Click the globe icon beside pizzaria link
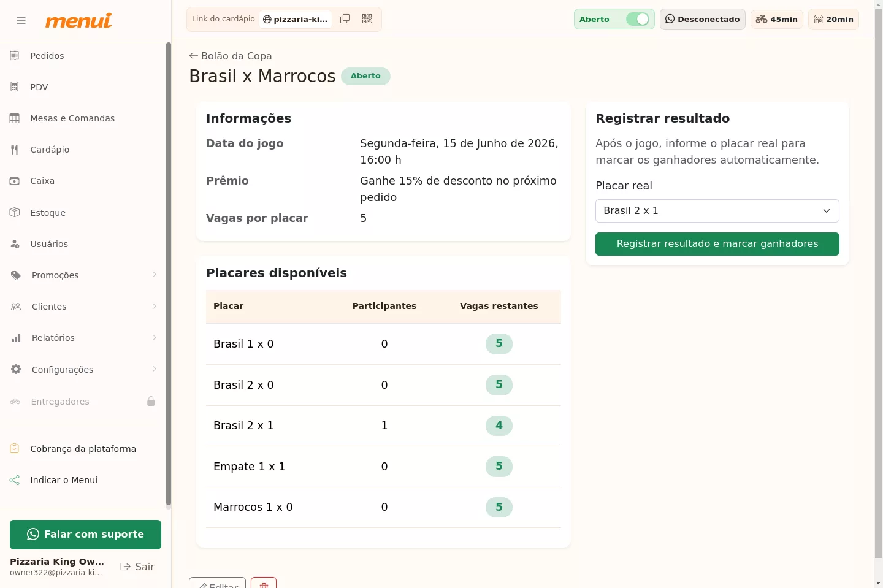883x588 pixels. coord(267,20)
